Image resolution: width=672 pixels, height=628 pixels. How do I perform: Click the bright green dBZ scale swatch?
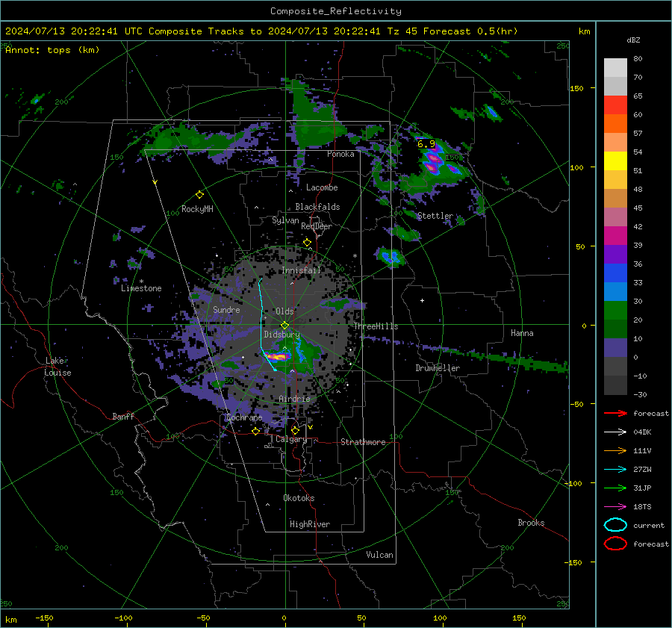(615, 310)
